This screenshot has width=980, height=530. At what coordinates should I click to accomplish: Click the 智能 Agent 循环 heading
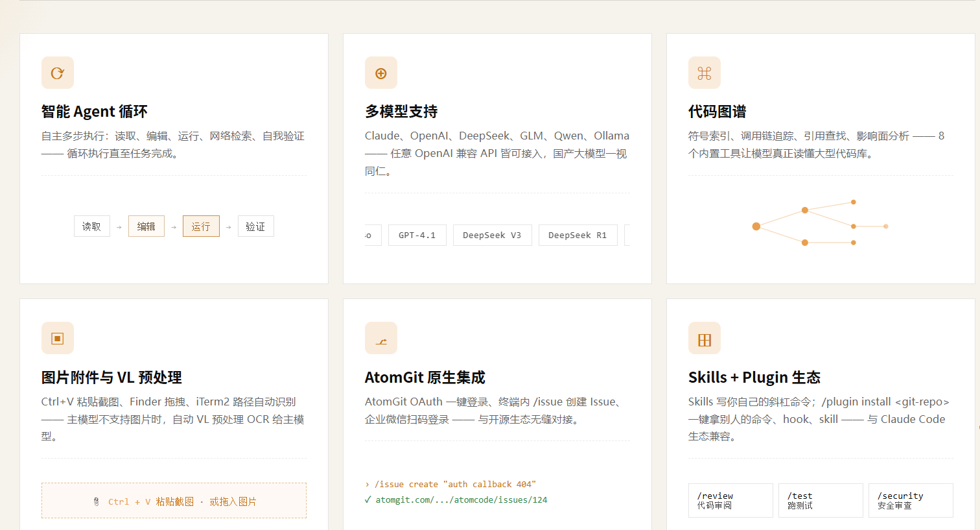[95, 112]
